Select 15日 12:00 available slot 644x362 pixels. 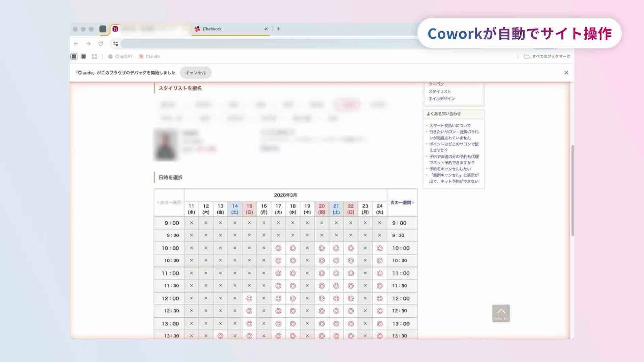point(249,298)
